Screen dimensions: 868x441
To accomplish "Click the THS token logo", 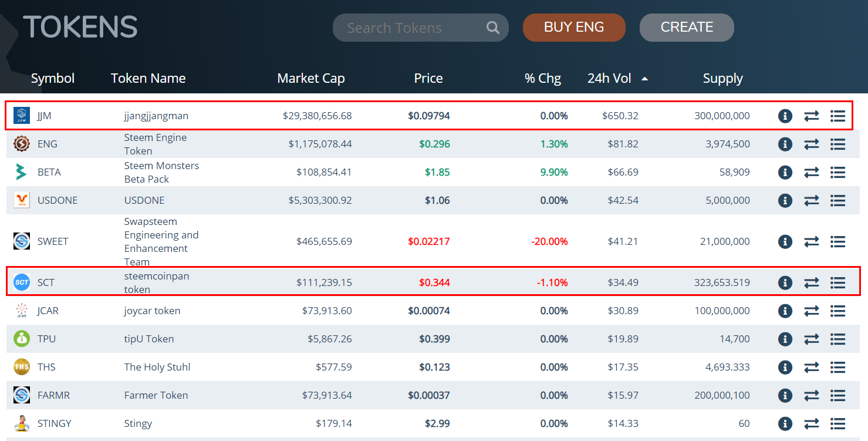I will click(22, 367).
